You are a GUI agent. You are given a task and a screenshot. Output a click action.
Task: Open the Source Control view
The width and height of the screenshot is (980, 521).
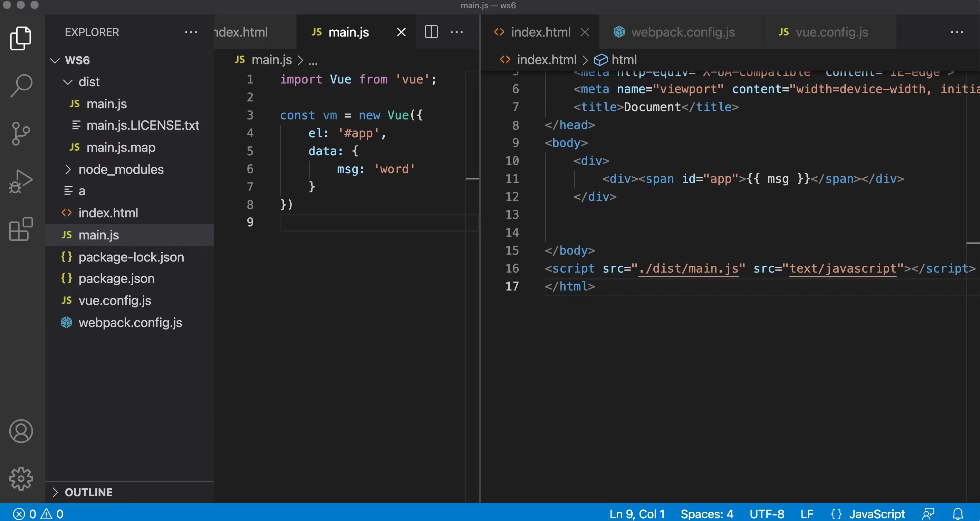[21, 134]
